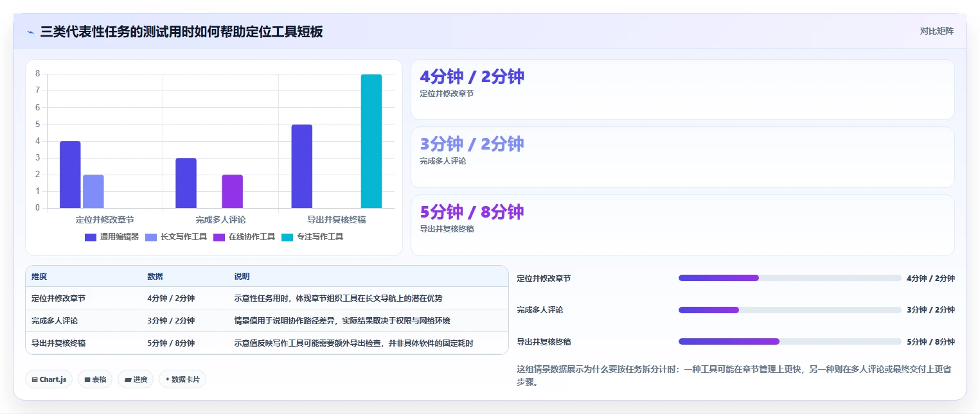980x414 pixels.
Task: Click the 对比矩阵 label in the header
Action: [x=936, y=31]
